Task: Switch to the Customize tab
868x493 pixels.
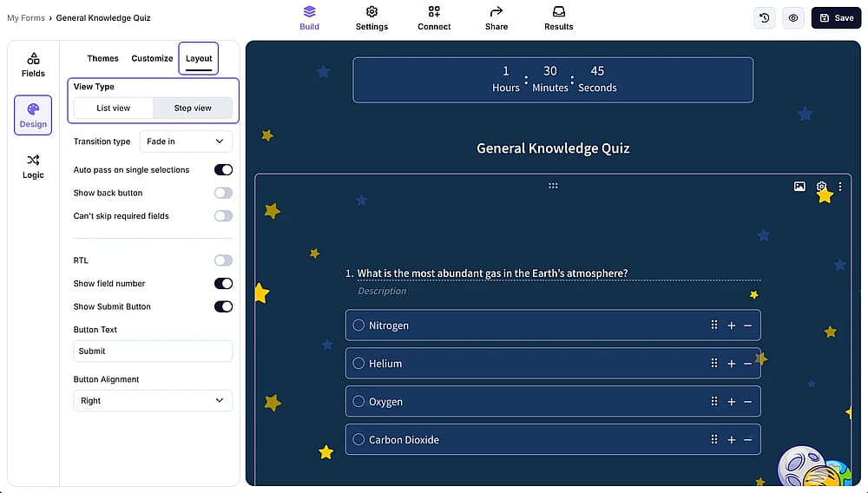Action: pyautogui.click(x=152, y=58)
